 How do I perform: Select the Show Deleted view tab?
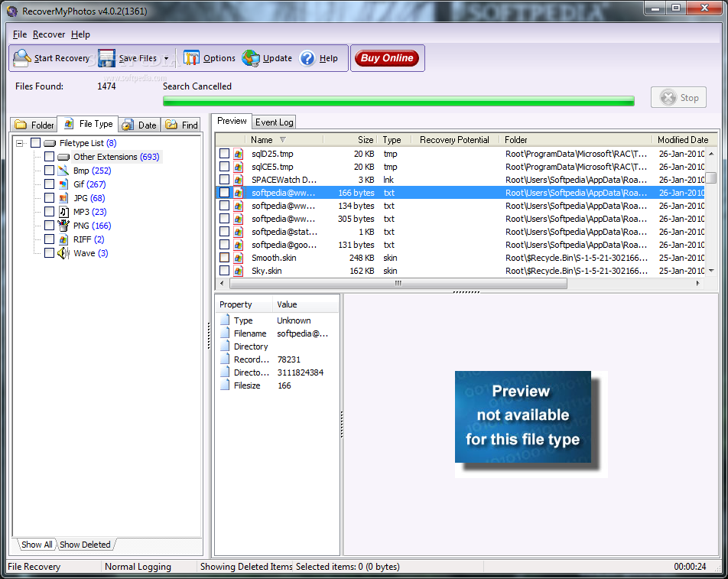(x=85, y=545)
